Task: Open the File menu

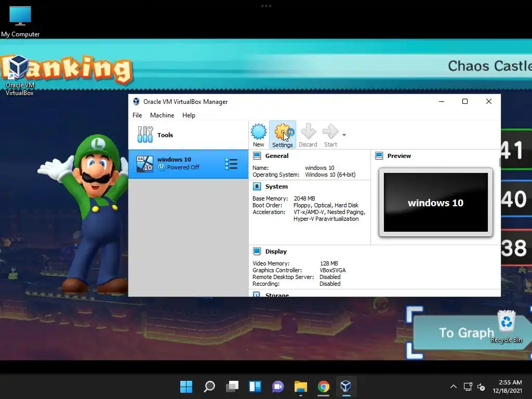Action: coord(137,115)
